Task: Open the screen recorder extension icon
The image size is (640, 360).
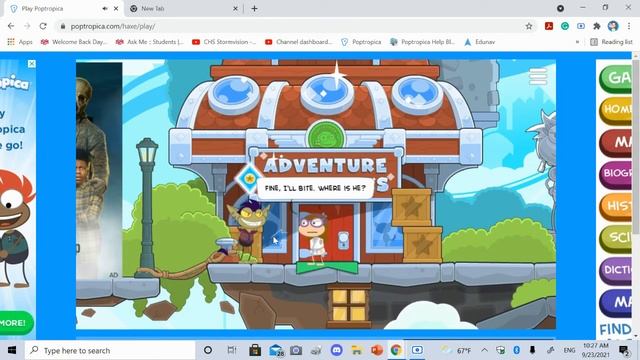Action: (x=581, y=26)
